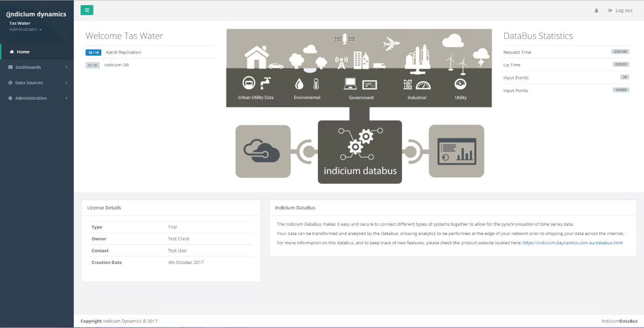This screenshot has width=644, height=328.
Task: Click the 4th October 2017 creation date
Action: pos(186,262)
